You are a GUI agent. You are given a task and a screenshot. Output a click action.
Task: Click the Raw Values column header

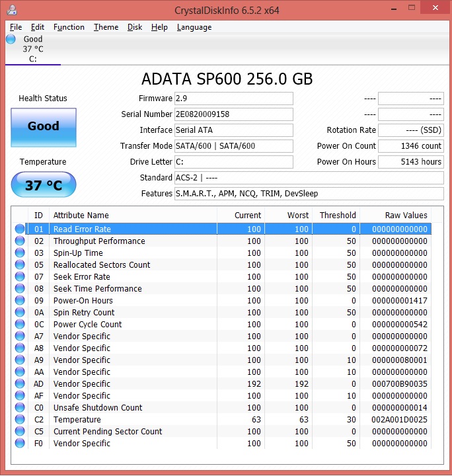396,216
